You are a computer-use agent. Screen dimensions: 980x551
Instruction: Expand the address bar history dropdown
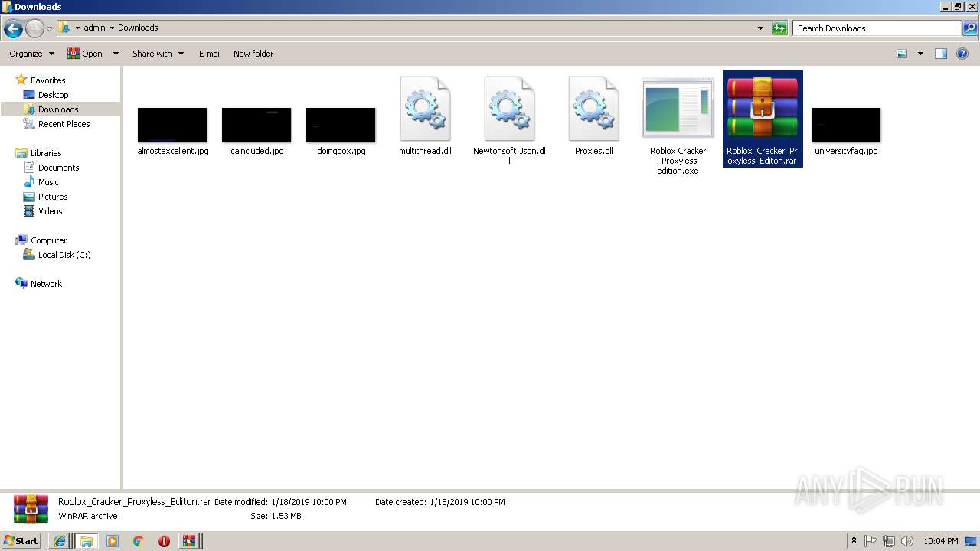tap(760, 28)
